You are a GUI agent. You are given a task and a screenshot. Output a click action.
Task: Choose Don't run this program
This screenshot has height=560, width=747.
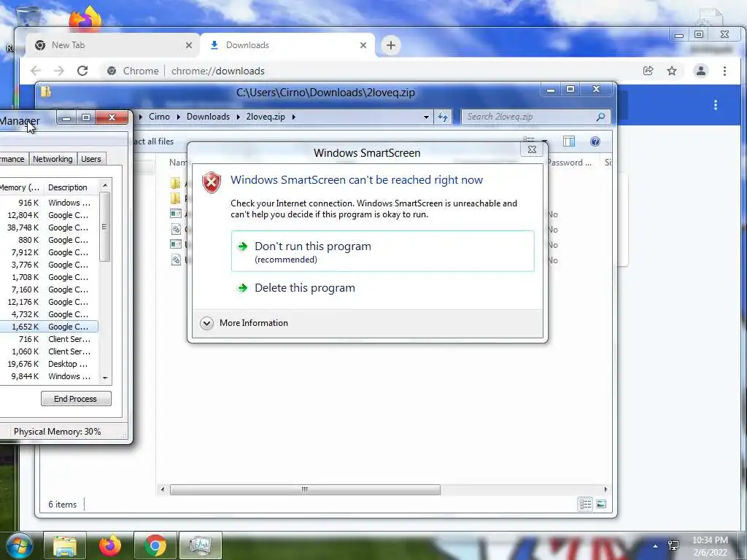coord(382,252)
